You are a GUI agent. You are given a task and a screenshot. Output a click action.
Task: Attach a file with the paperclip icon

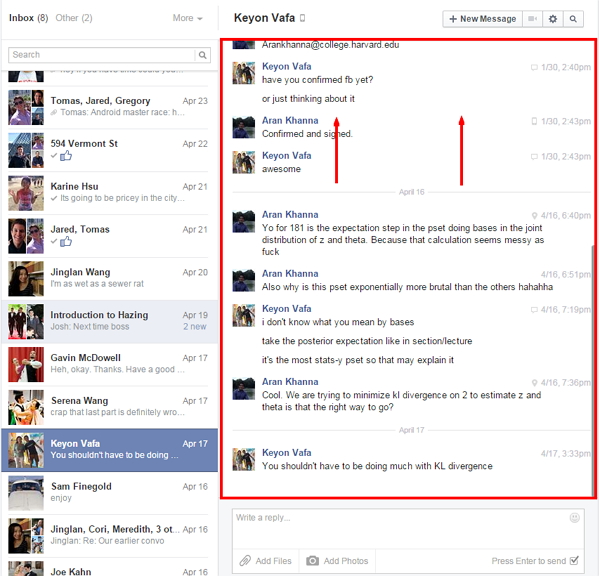point(245,561)
